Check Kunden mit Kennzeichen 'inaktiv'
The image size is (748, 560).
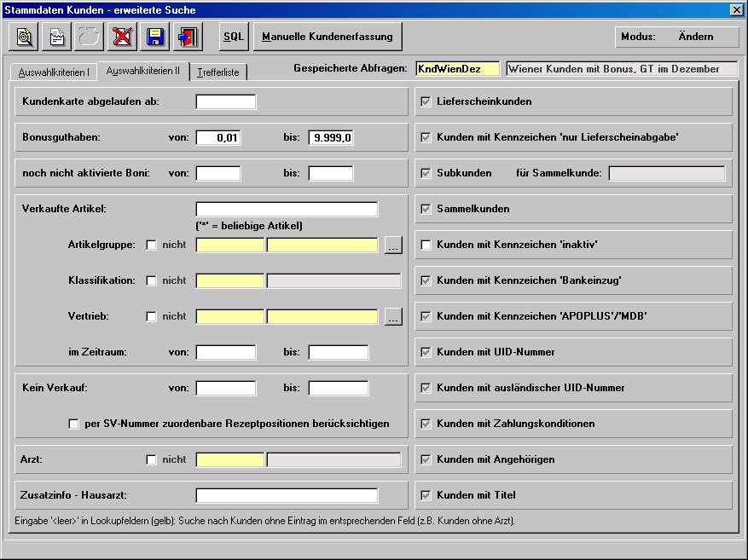point(426,245)
